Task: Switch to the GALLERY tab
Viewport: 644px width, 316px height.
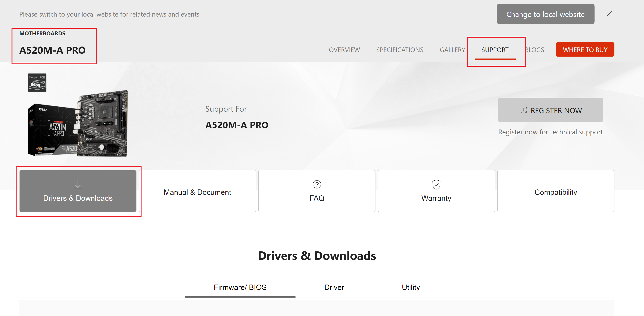Action: point(452,50)
